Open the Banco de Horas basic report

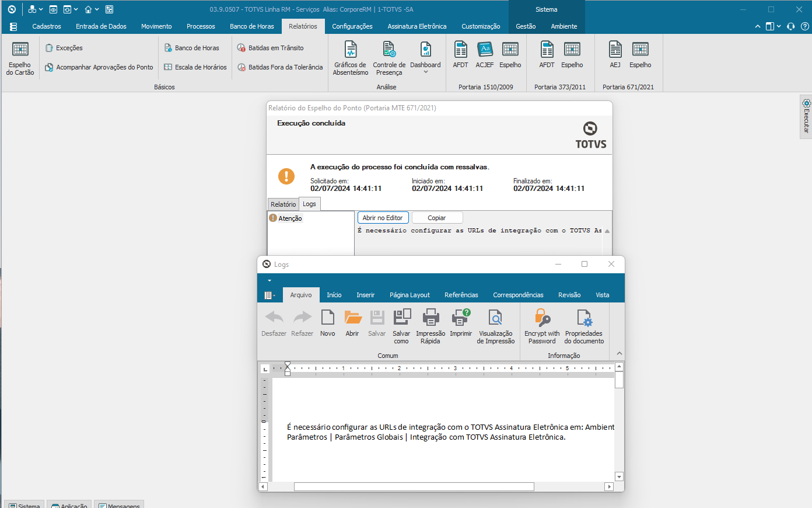[192, 48]
